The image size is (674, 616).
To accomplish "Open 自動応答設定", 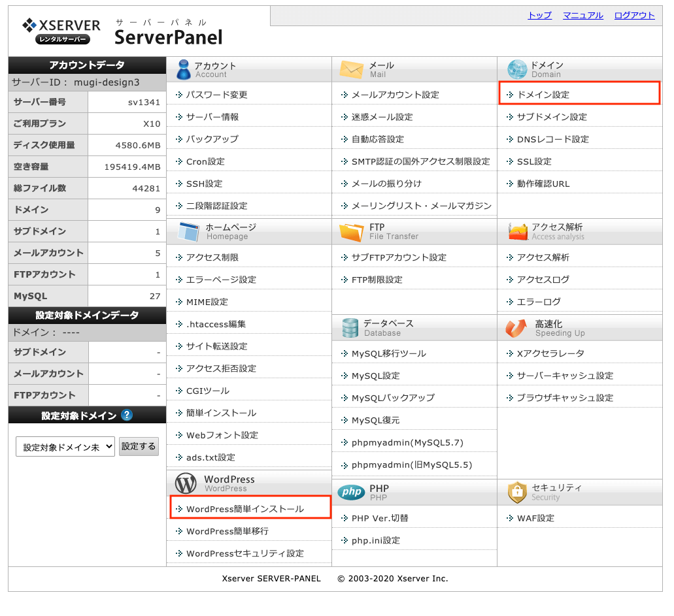I will (x=378, y=139).
